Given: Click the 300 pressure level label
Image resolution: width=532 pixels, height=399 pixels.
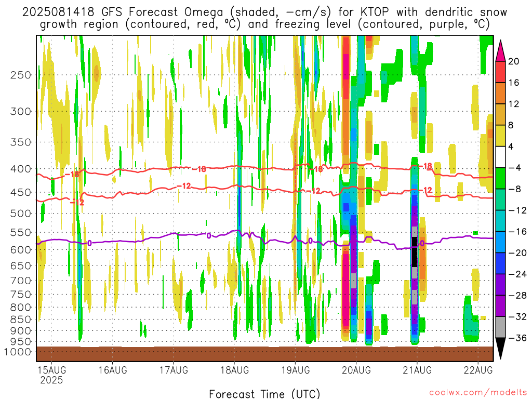Looking at the screenshot, I should [x=21, y=111].
